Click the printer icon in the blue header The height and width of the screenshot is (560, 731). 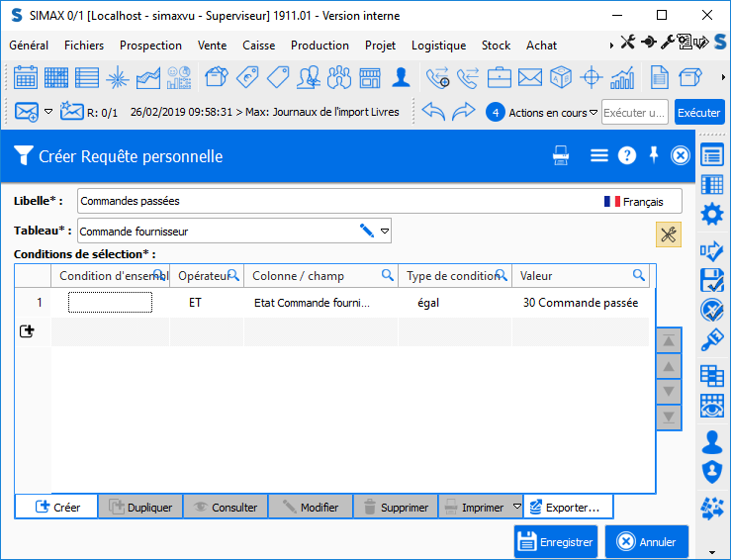coord(561,155)
